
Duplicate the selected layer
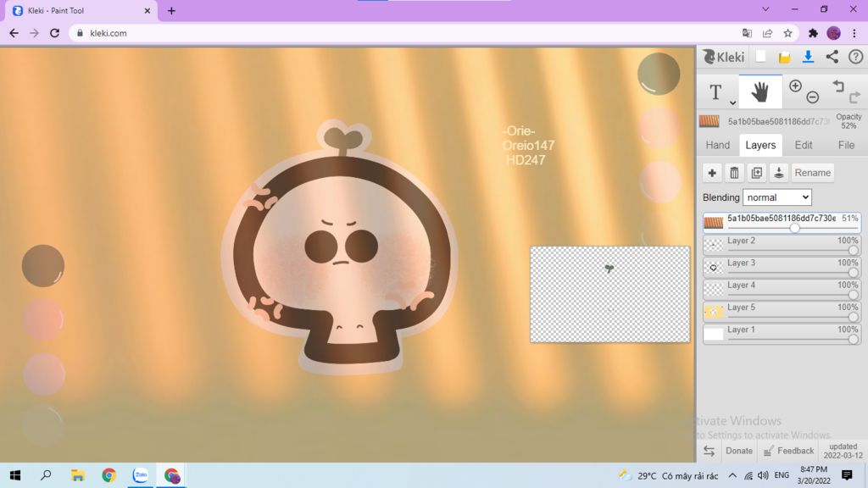click(x=756, y=173)
